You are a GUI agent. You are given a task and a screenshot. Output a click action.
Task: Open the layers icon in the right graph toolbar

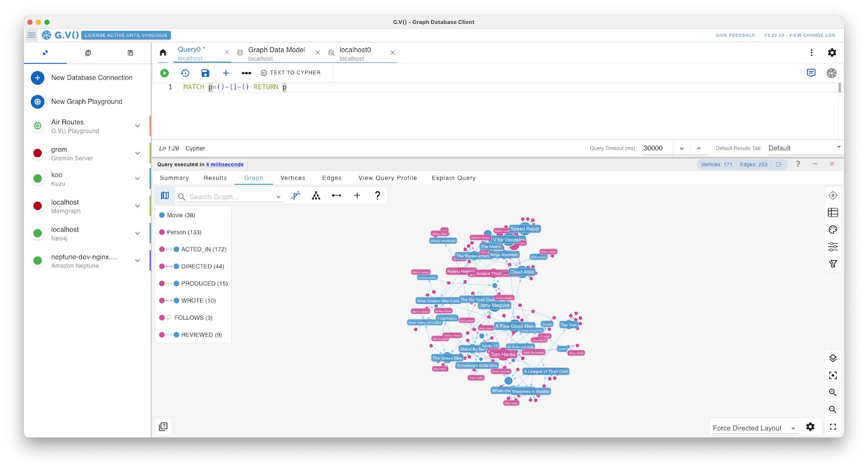833,358
